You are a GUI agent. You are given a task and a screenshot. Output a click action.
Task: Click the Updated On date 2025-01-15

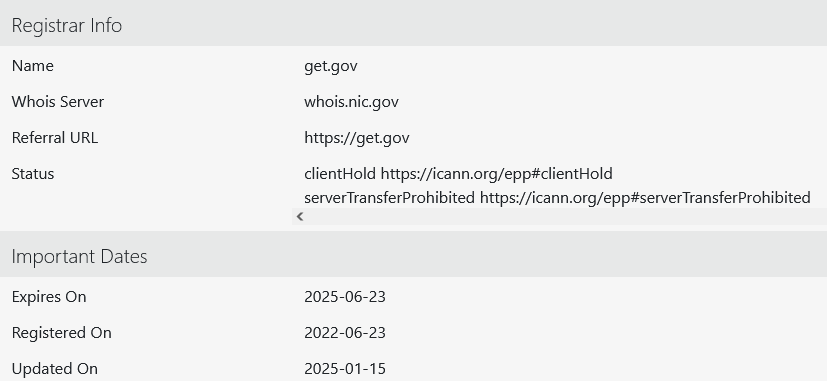point(345,369)
